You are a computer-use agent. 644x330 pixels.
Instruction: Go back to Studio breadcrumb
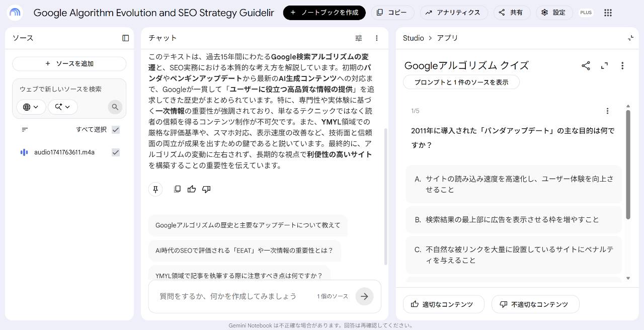click(x=414, y=38)
